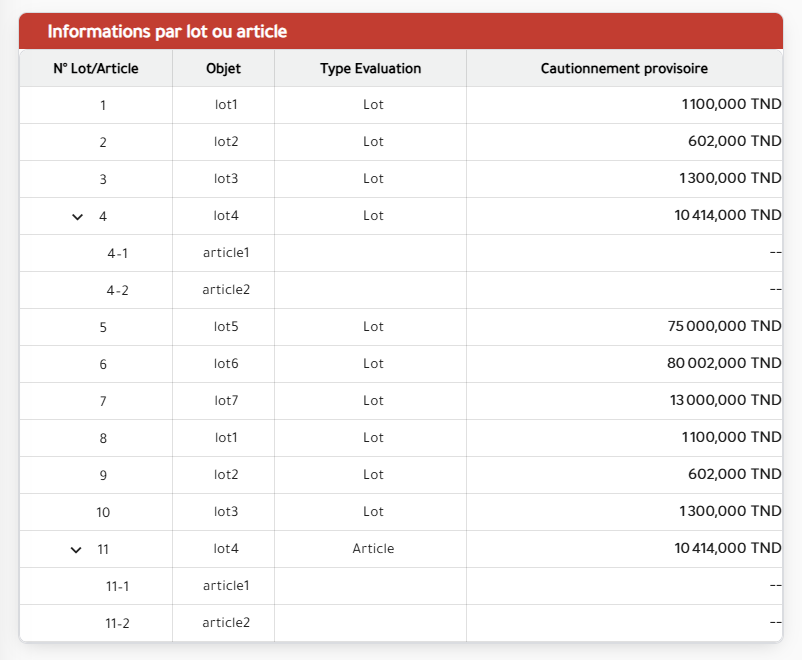Click the 'Article' evaluation type cell
This screenshot has height=660, width=802.
[373, 549]
